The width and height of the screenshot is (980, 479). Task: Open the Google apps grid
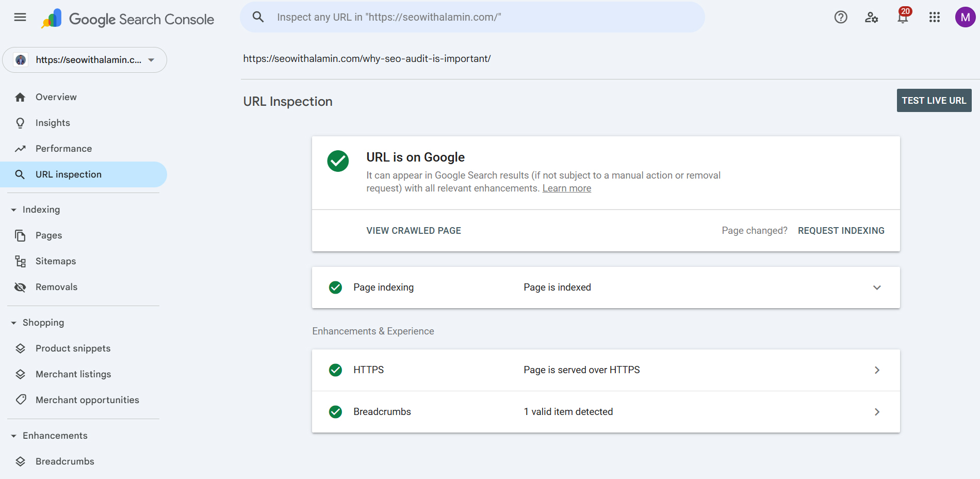coord(934,18)
